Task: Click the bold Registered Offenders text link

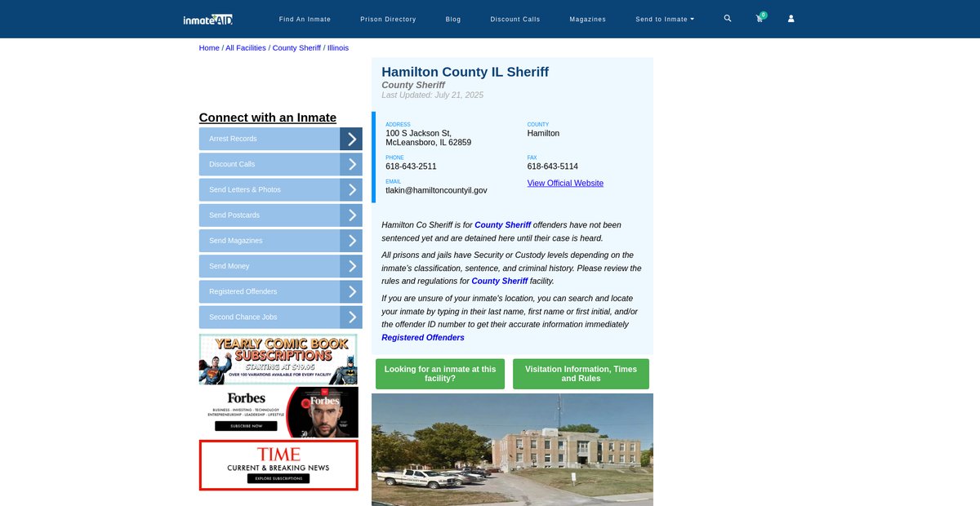Action: [x=423, y=338]
